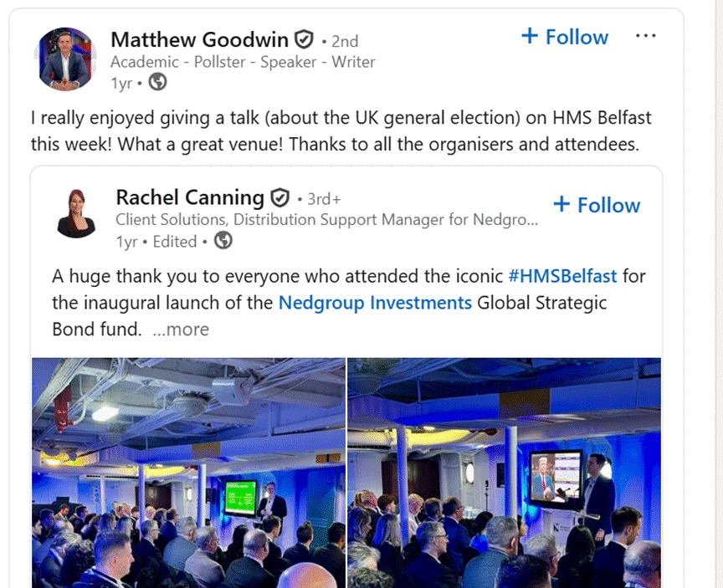Image resolution: width=723 pixels, height=588 pixels.
Task: Open Matthew Goodwin's profile picture
Action: (69, 59)
